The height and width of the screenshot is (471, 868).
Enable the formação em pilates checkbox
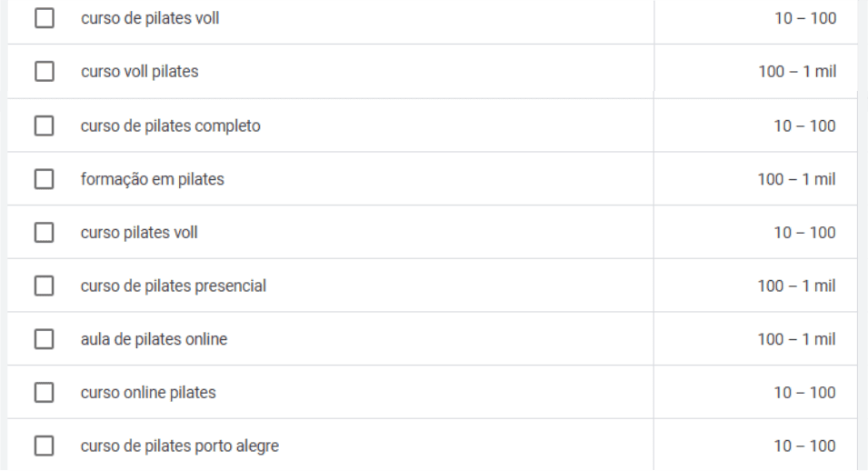[x=44, y=179]
